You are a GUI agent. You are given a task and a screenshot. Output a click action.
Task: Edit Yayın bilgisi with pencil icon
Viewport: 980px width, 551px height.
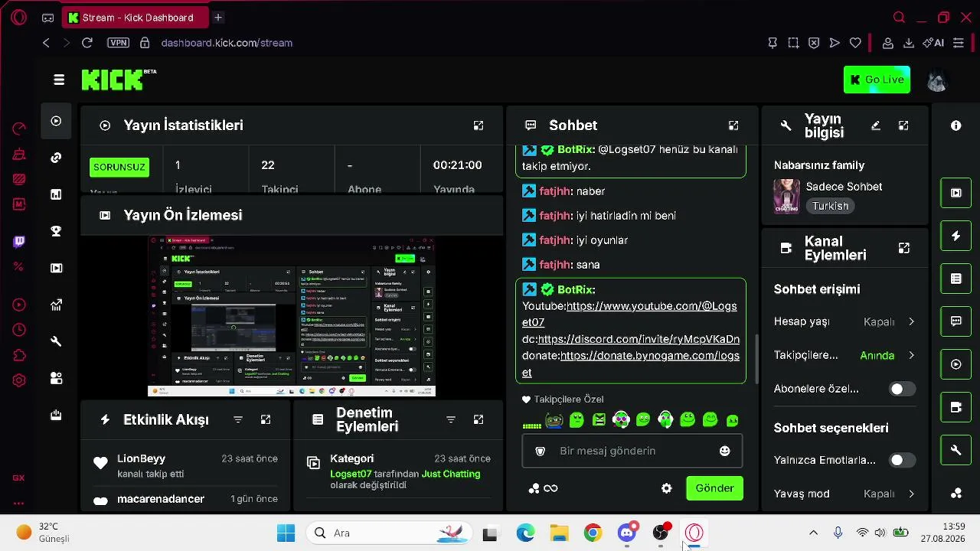pos(876,126)
